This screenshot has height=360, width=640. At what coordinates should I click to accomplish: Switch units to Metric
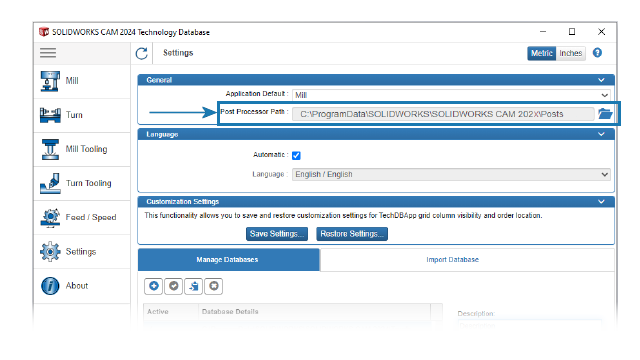[542, 53]
